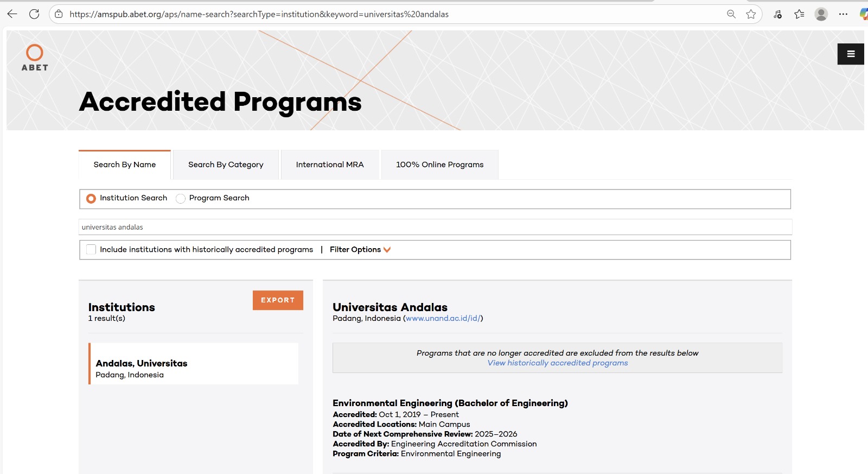Enable include historically accredited programs checkbox
The image size is (868, 474).
91,250
